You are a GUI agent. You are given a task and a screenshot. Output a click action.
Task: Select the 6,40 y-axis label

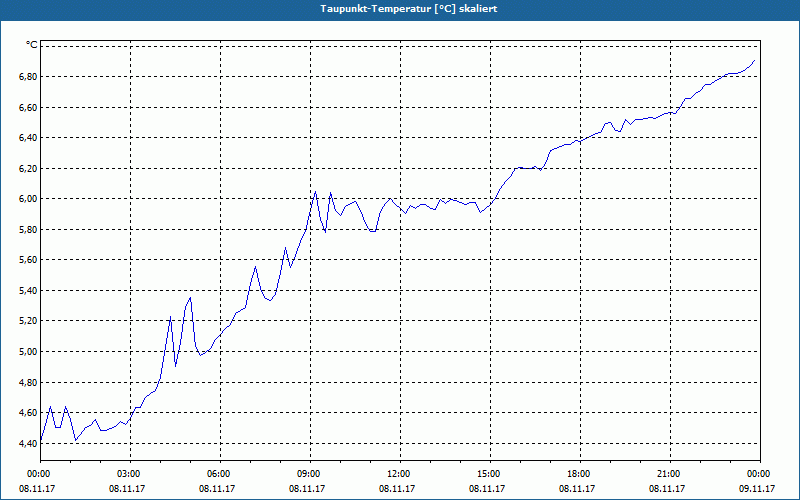29,138
